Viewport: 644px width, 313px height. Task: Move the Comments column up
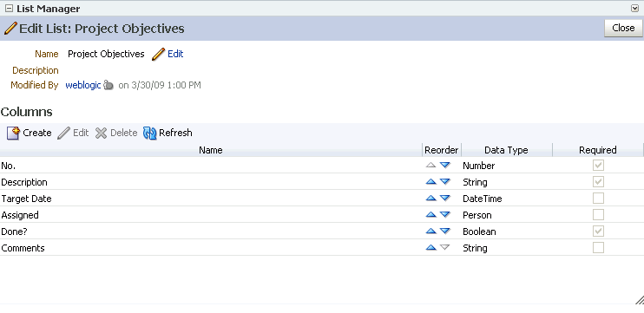(430, 248)
